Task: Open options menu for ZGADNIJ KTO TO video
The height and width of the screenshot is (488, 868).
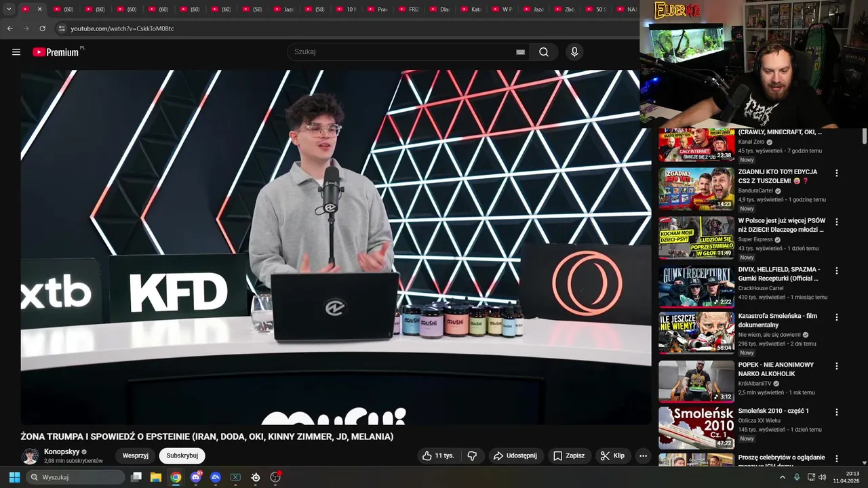Action: (836, 174)
